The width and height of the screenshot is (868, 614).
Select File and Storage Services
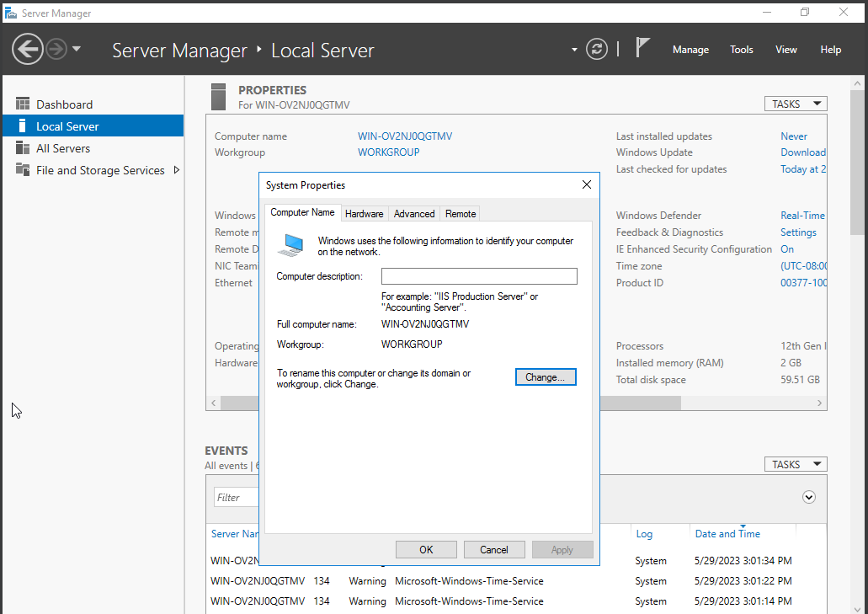[x=93, y=170]
